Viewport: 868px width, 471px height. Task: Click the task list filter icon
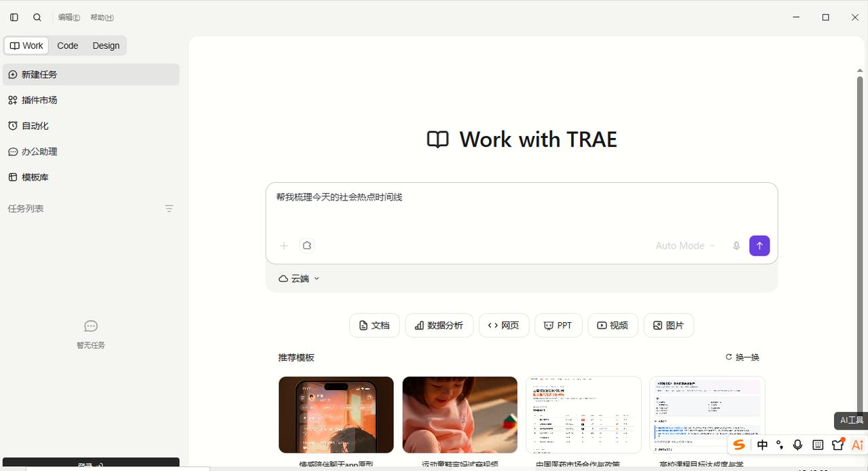click(x=169, y=209)
